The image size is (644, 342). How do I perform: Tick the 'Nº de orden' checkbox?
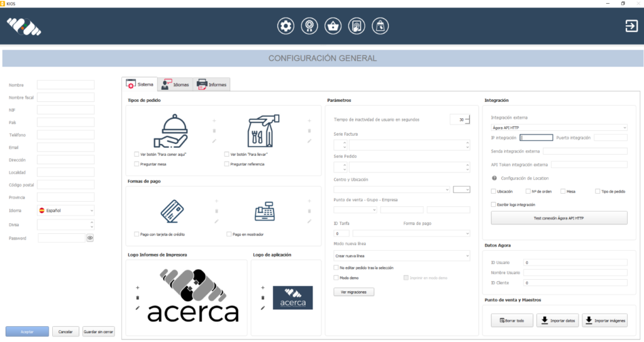click(x=528, y=191)
